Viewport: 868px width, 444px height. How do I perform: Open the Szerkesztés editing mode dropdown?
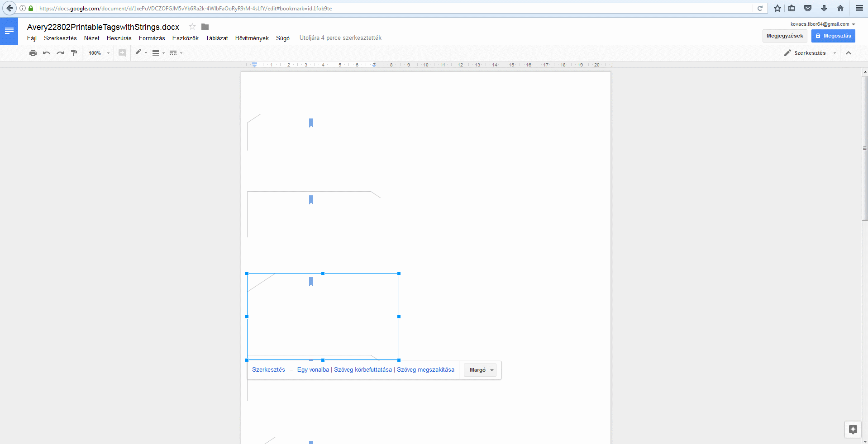[x=811, y=53]
